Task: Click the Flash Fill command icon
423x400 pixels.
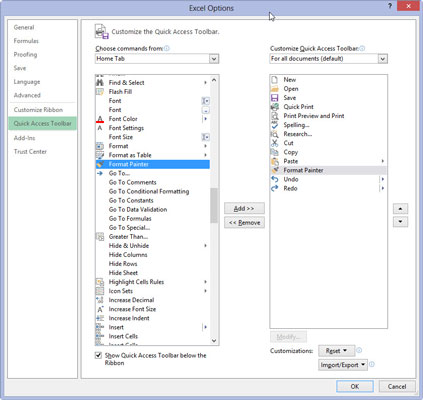Action: tap(100, 92)
